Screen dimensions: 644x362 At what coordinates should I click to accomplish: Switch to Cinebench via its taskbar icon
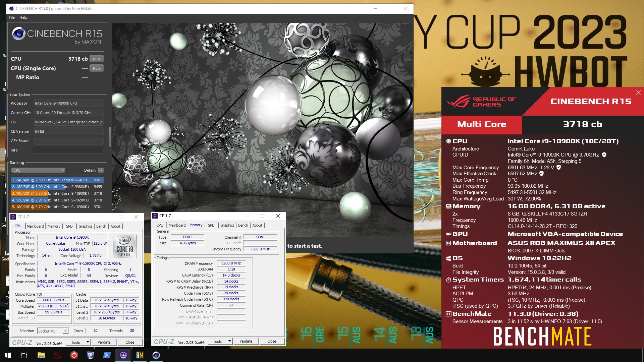[x=156, y=355]
